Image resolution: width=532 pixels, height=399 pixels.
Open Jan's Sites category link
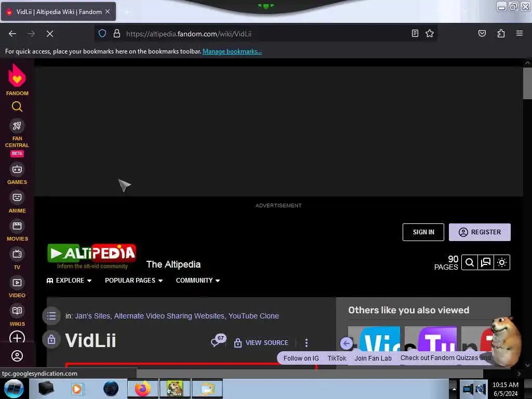92,316
